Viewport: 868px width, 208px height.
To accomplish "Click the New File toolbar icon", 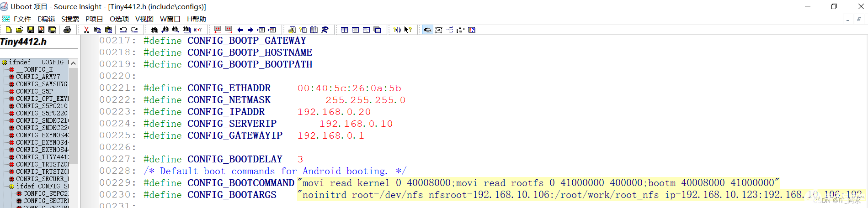I will tap(9, 30).
